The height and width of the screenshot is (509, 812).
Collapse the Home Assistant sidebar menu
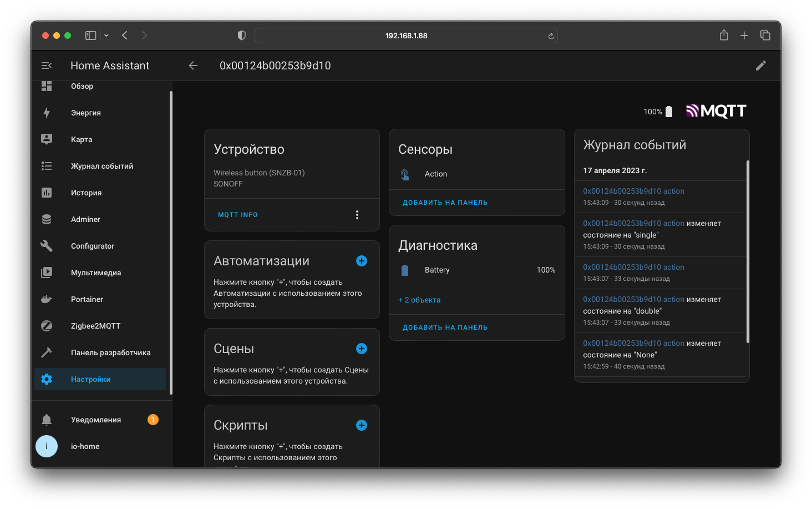[47, 65]
